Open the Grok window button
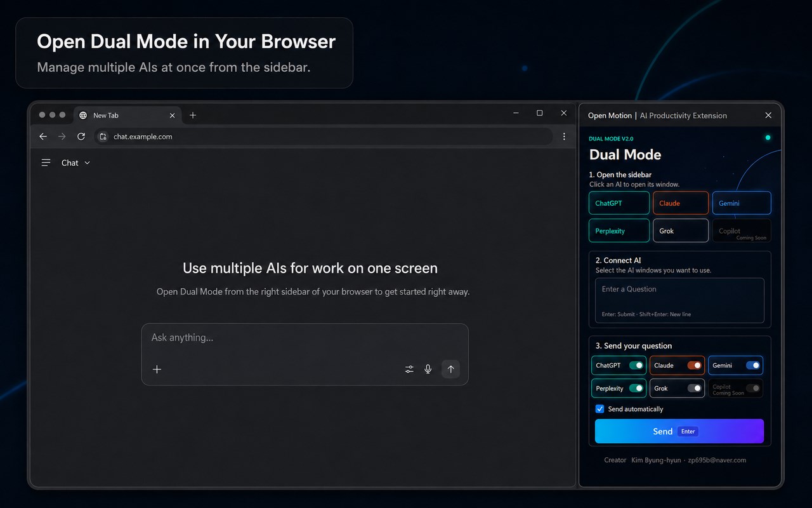The image size is (812, 508). 681,231
